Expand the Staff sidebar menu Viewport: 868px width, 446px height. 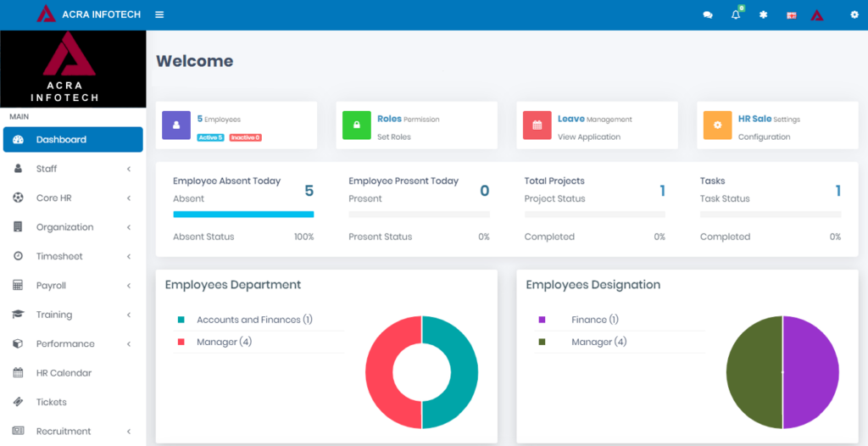pos(72,169)
